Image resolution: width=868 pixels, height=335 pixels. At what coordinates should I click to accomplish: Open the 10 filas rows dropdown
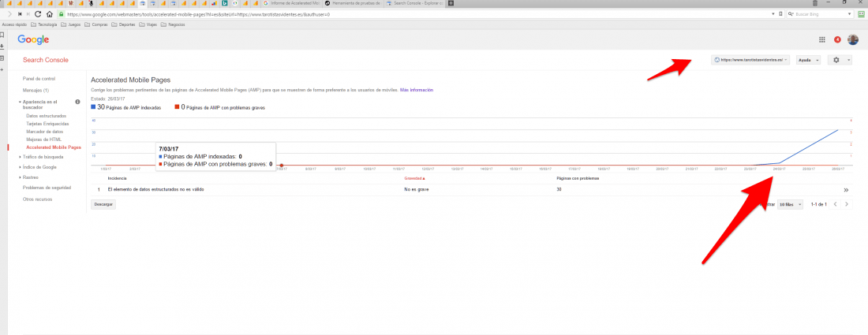point(791,204)
